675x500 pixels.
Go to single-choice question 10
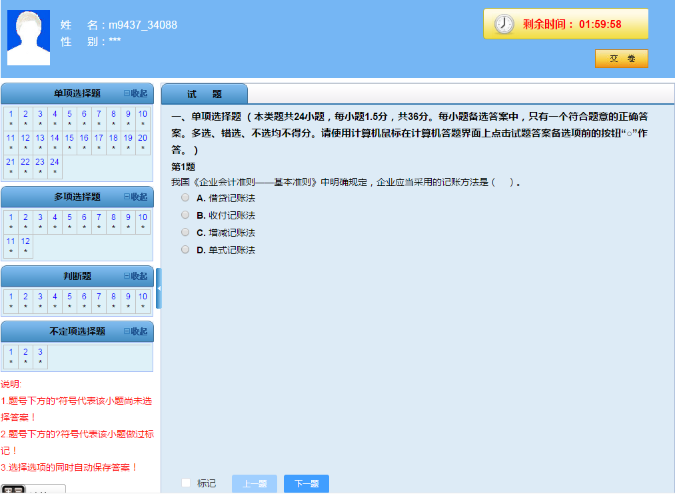(x=142, y=118)
